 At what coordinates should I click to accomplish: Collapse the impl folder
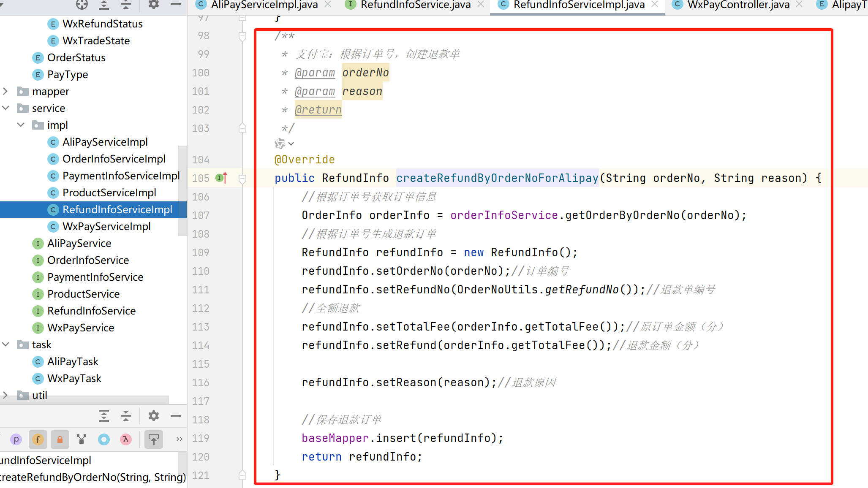(21, 125)
